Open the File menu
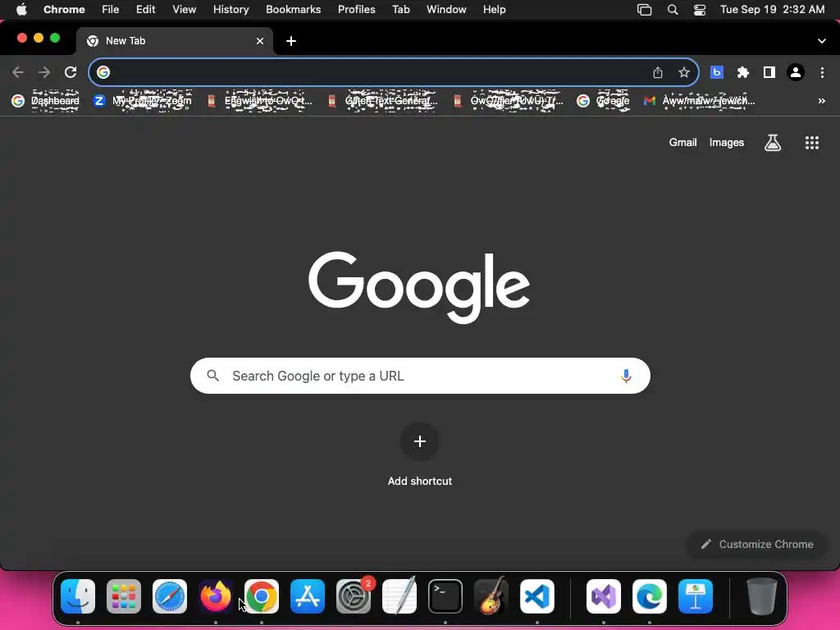Viewport: 840px width, 630px height. (111, 10)
